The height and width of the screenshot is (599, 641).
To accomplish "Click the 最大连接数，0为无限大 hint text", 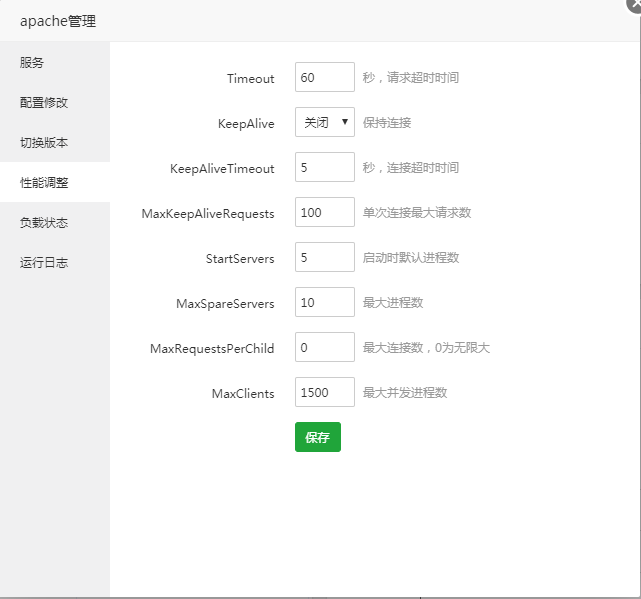I will (x=426, y=348).
